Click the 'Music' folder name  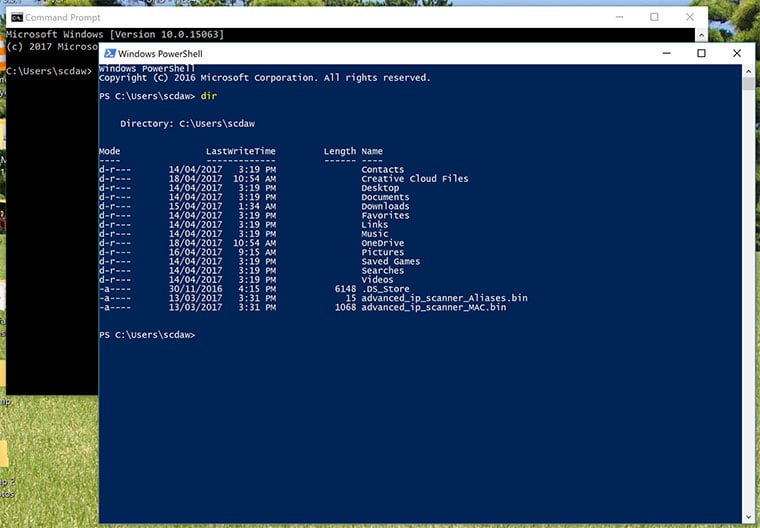375,234
